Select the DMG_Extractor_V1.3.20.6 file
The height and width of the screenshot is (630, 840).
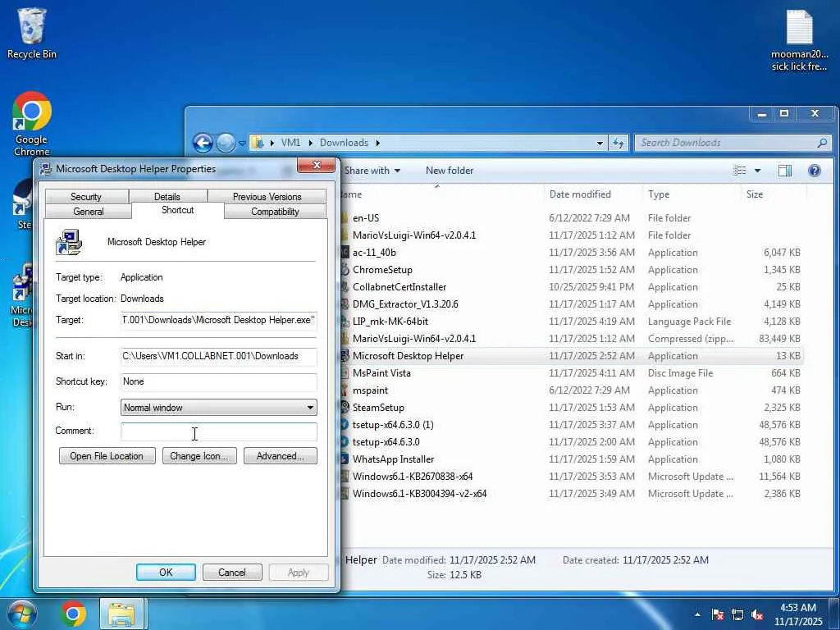pyautogui.click(x=571, y=304)
